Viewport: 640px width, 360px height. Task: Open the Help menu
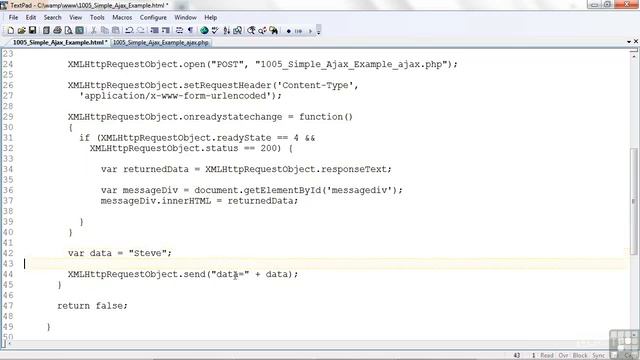coord(211,18)
